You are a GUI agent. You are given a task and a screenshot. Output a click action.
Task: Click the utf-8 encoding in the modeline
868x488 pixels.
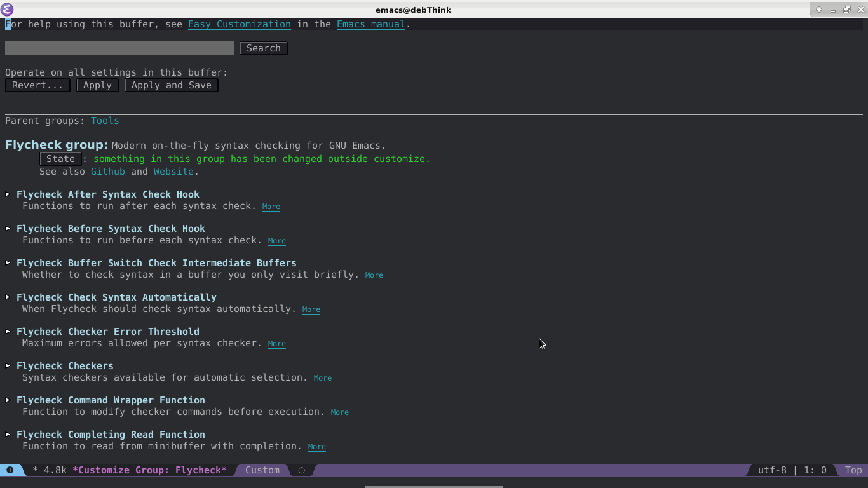pyautogui.click(x=772, y=470)
